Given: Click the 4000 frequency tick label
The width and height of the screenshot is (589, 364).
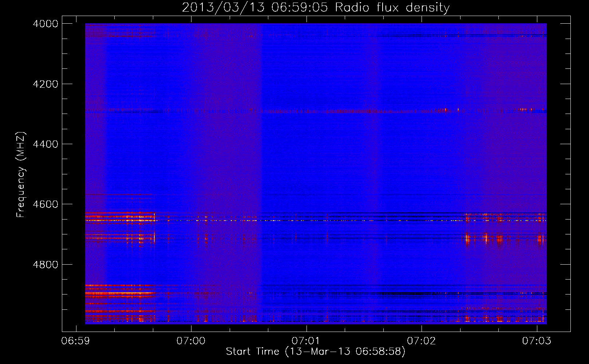Looking at the screenshot, I should 46,24.
